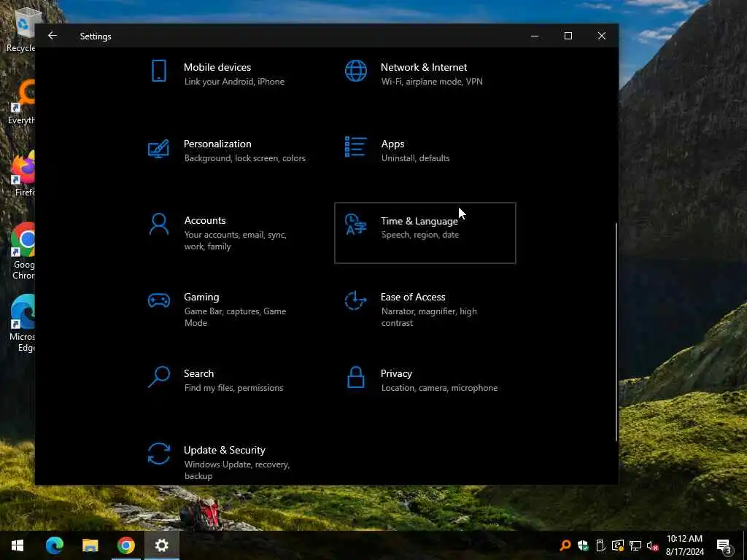Click 'Background, lock screen, colors' text
The image size is (747, 560).
(x=245, y=158)
